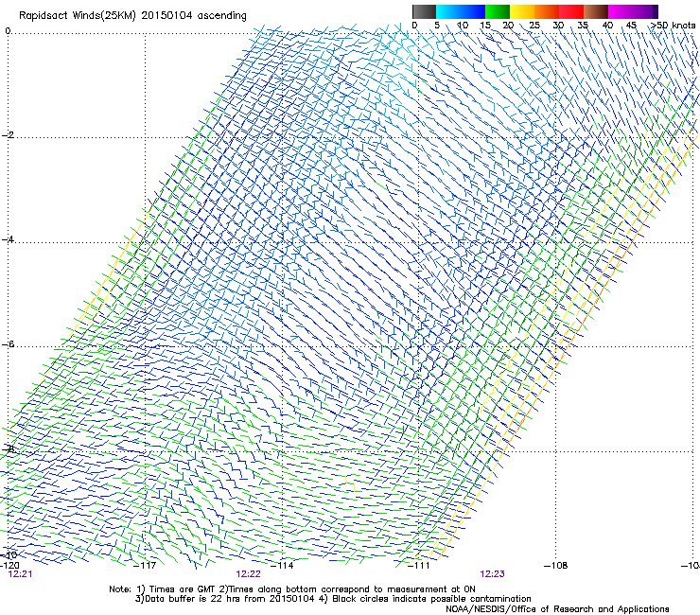Click the purple time stamp '12:23'
Screen dimensions: 700x615
[493, 574]
